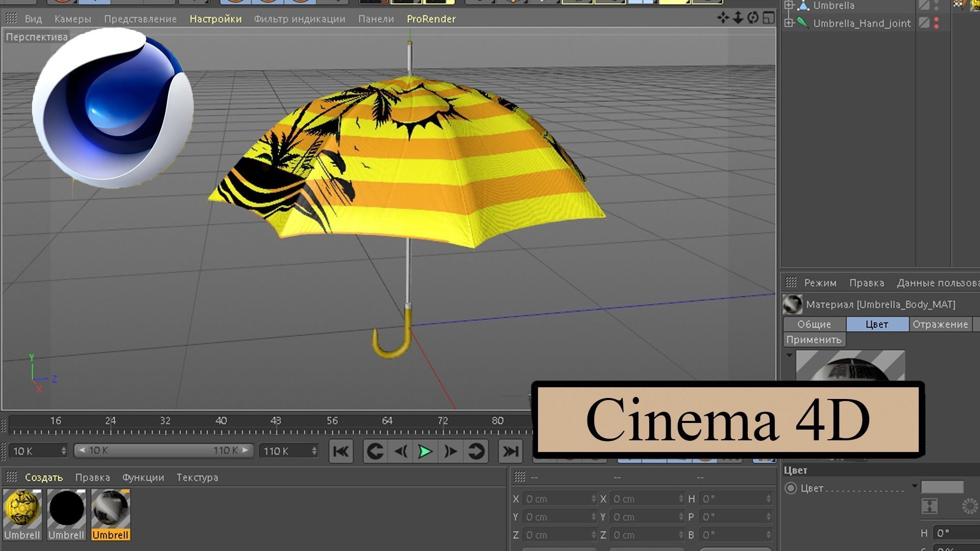Screen dimensions: 980x551
Task: Click the attribute manager grip handle icon
Action: pyautogui.click(x=791, y=282)
